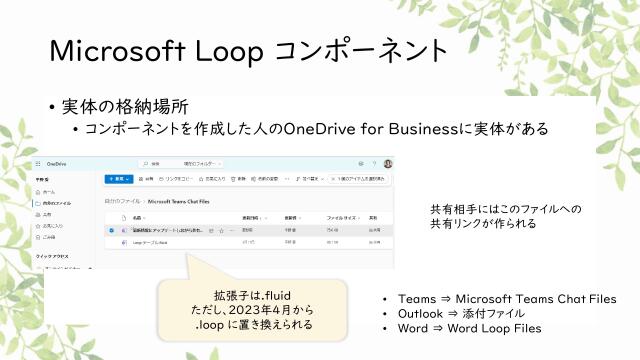Click share icon on the selected file row
This screenshot has width=640, height=360.
(x=211, y=231)
